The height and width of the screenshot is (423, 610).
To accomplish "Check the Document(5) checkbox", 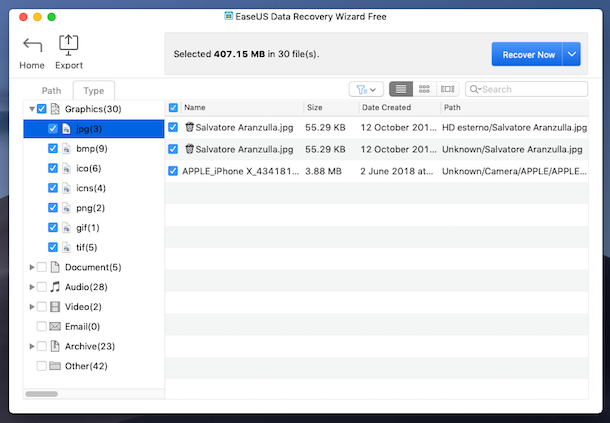I will [42, 267].
